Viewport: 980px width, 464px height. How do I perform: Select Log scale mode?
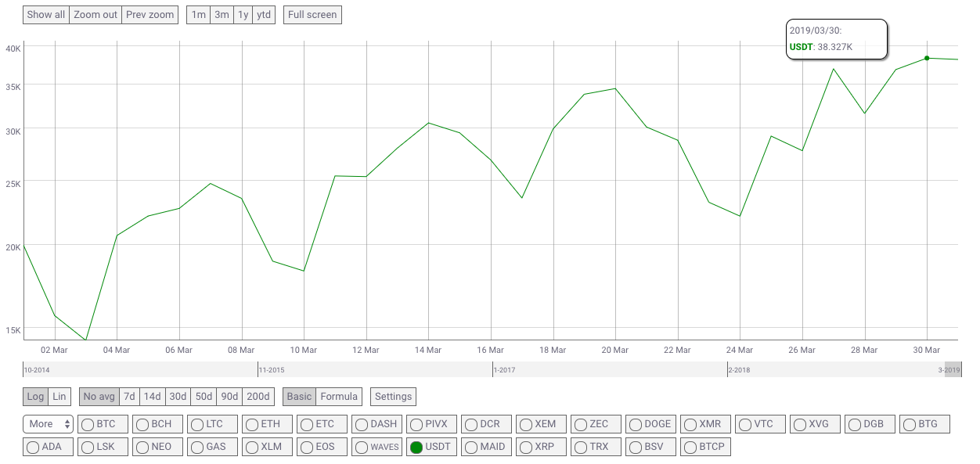point(36,397)
